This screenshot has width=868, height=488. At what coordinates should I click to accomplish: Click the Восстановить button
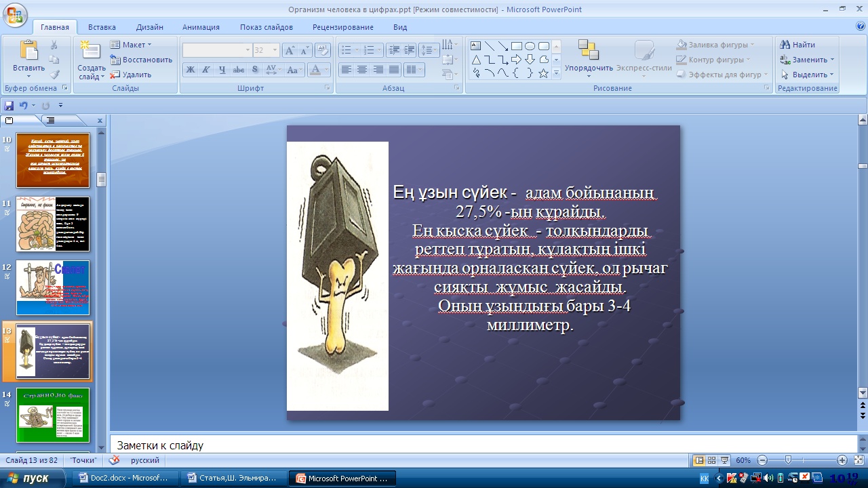click(141, 60)
